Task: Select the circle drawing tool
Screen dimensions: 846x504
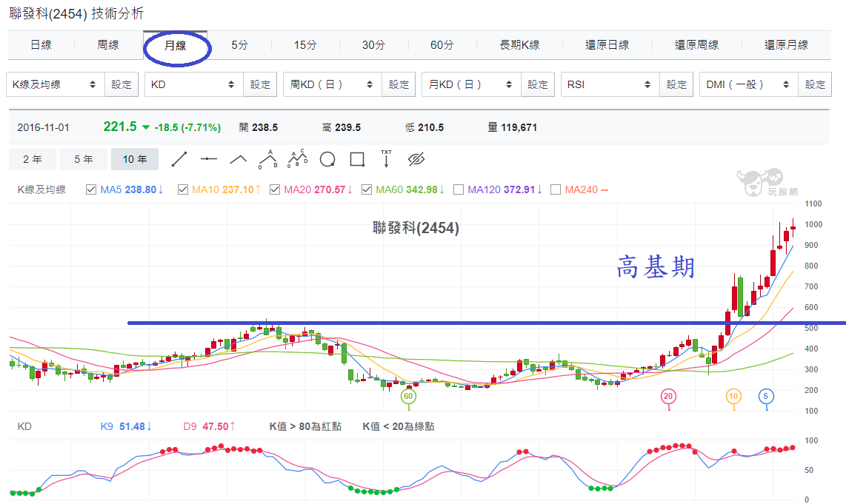Action: click(x=327, y=160)
